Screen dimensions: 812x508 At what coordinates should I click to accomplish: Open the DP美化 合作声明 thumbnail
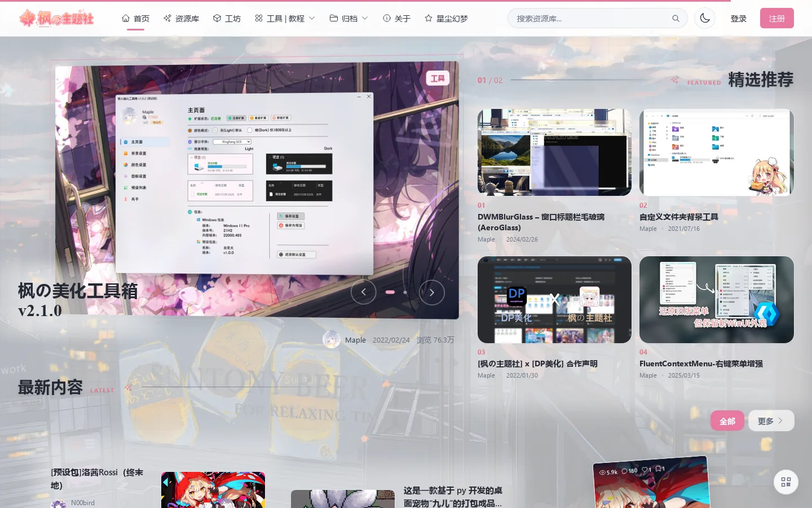(554, 300)
